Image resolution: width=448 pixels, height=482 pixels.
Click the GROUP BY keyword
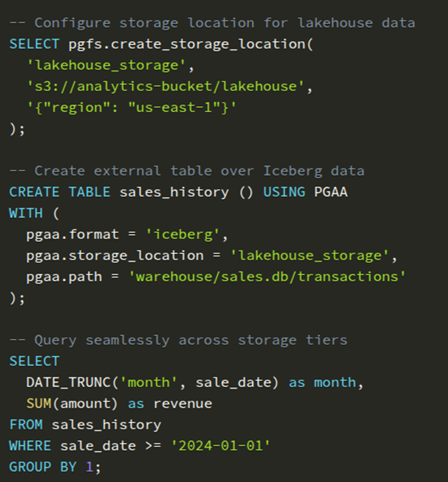[43, 467]
